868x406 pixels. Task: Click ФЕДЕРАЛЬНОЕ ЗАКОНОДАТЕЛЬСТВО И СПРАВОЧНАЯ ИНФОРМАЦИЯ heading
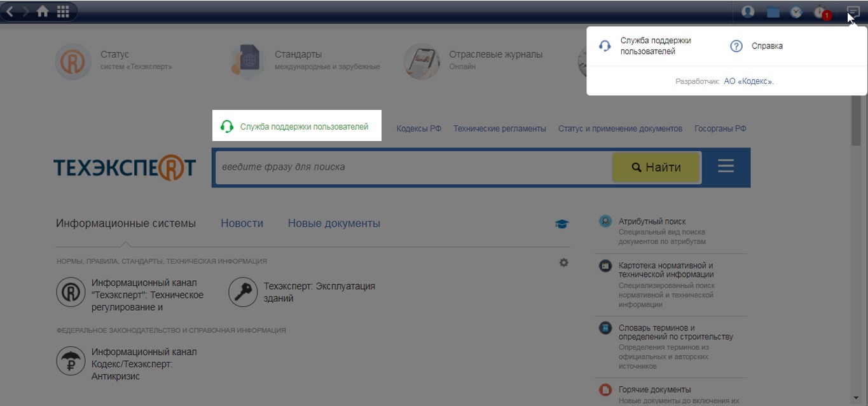pyautogui.click(x=171, y=330)
